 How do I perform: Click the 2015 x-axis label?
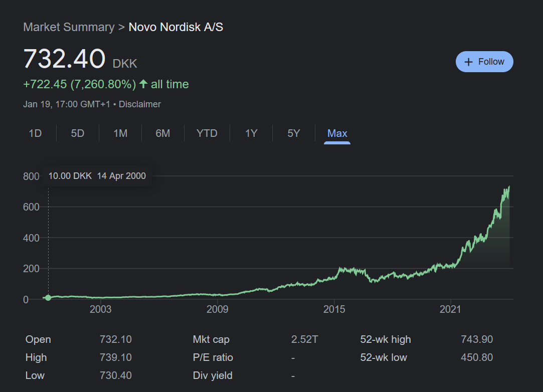click(334, 309)
